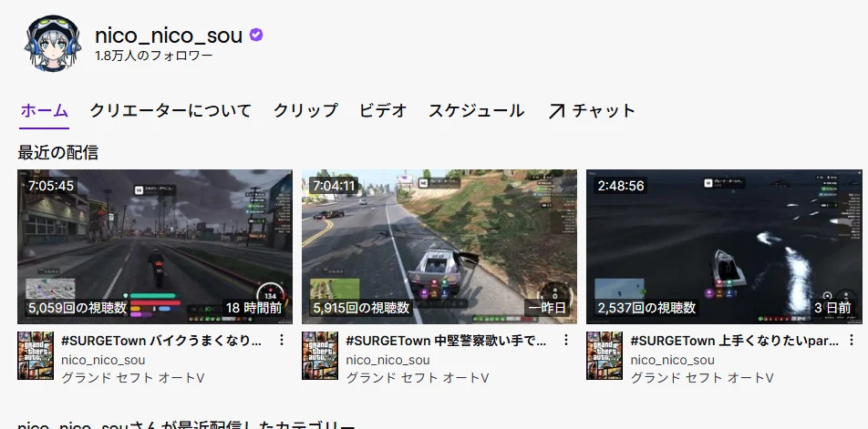Click the purple verified badge
Viewport: 868px width, 429px height.
coord(255,36)
